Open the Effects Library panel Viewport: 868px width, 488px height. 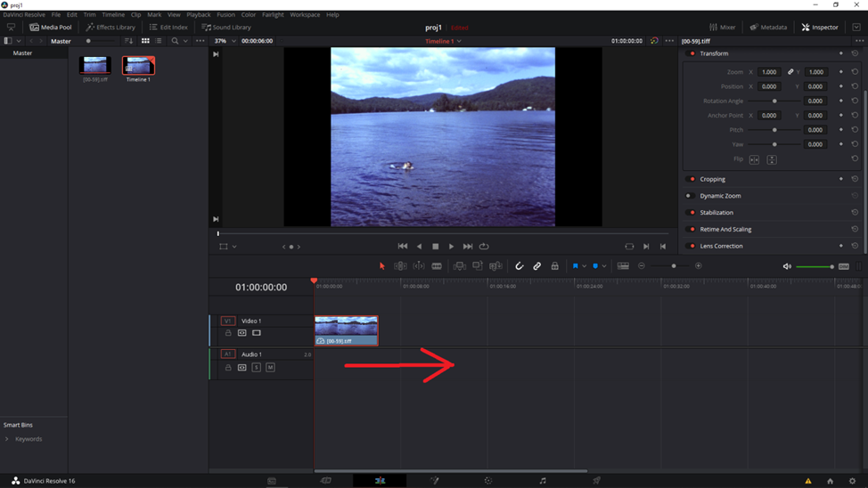tap(111, 27)
